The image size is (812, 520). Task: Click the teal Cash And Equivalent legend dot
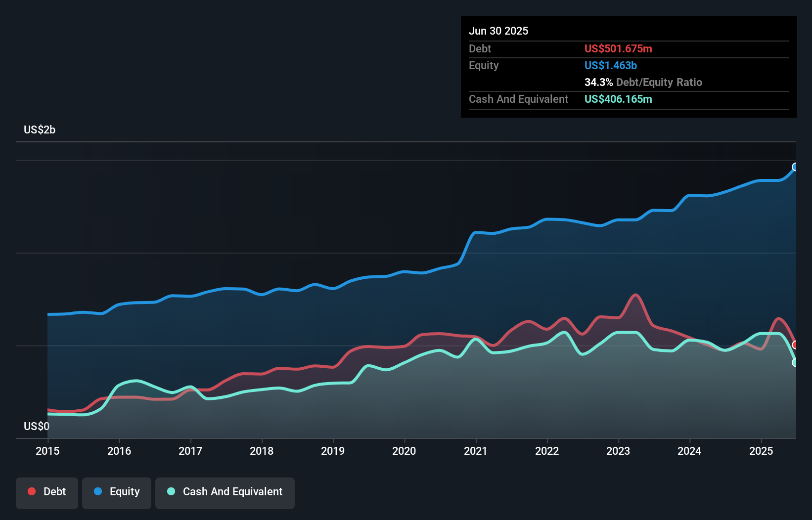tap(171, 491)
